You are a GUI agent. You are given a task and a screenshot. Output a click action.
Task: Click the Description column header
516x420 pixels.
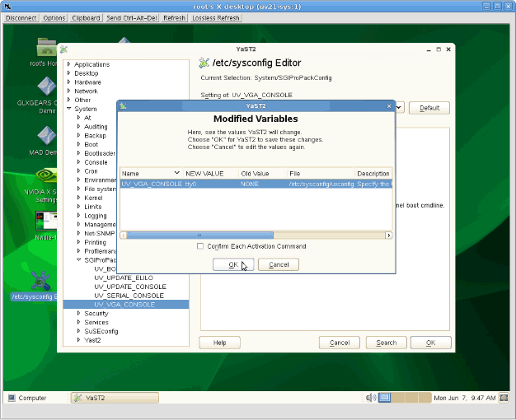[x=373, y=173]
